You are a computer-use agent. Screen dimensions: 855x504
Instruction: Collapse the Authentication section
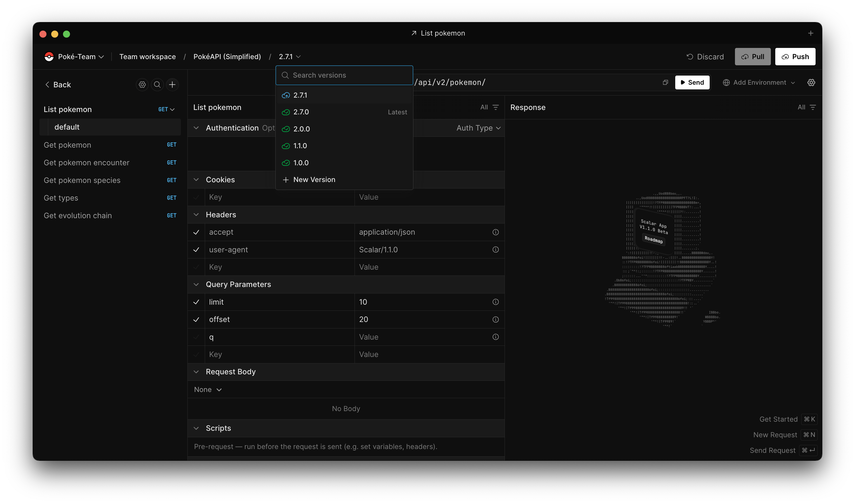pyautogui.click(x=196, y=128)
